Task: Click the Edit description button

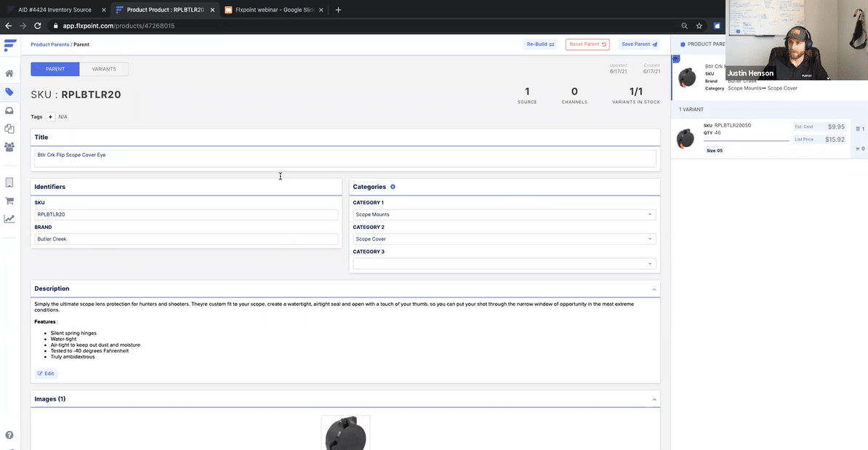Action: [46, 374]
